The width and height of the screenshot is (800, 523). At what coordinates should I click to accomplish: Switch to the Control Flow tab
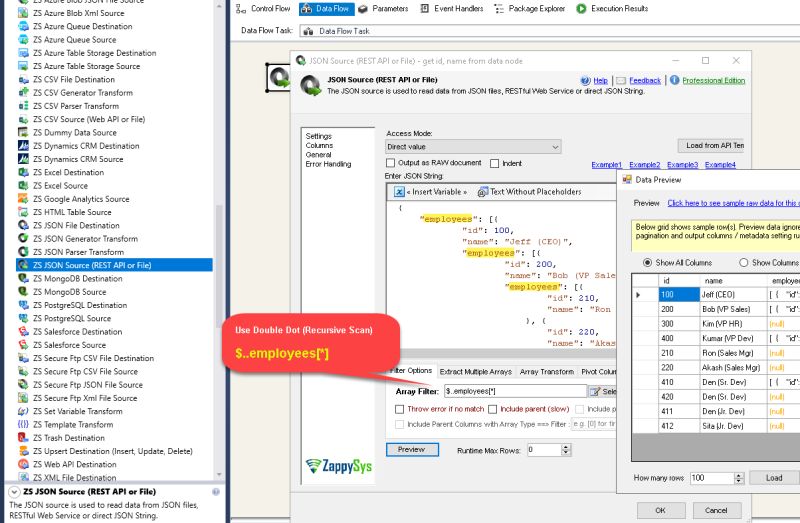(263, 8)
